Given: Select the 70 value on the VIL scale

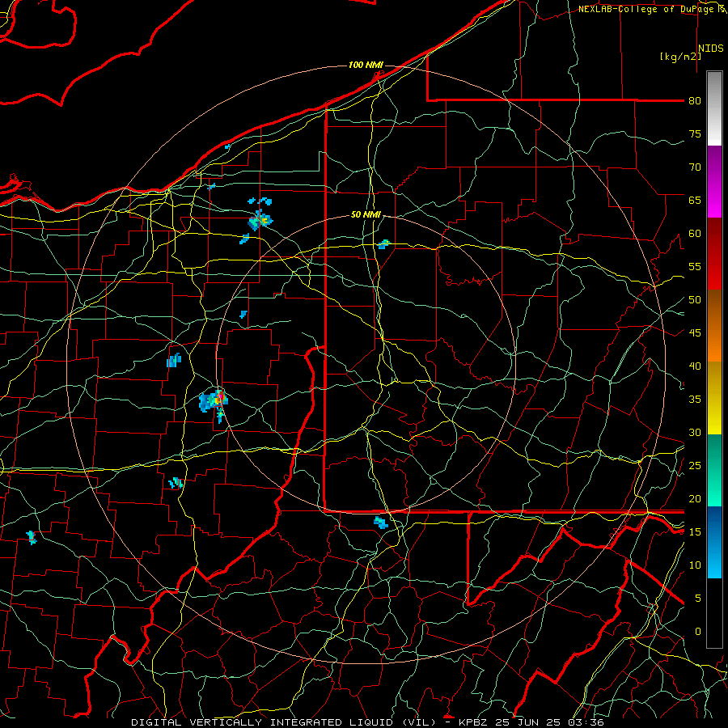Looking at the screenshot, I should click(695, 167).
